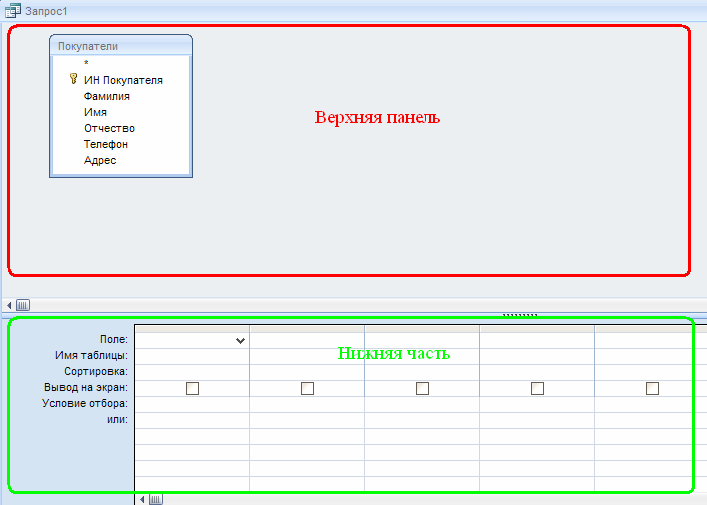Click the Покупатели table title bar
Viewport: 707px width, 505px height.
(x=121, y=46)
